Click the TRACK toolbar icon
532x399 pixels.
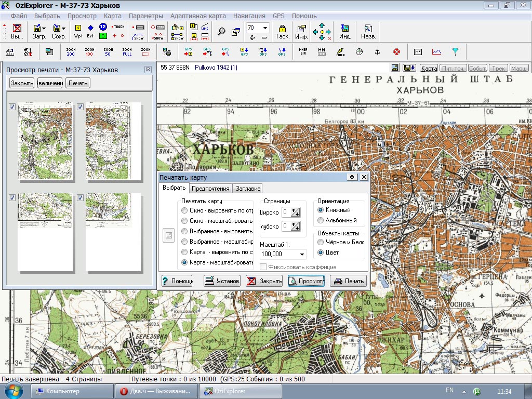point(119,27)
